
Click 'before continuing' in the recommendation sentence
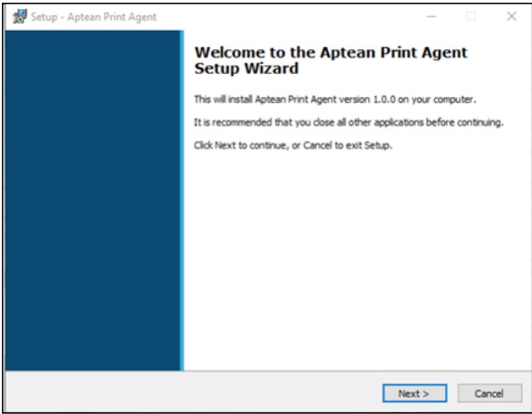coord(464,122)
